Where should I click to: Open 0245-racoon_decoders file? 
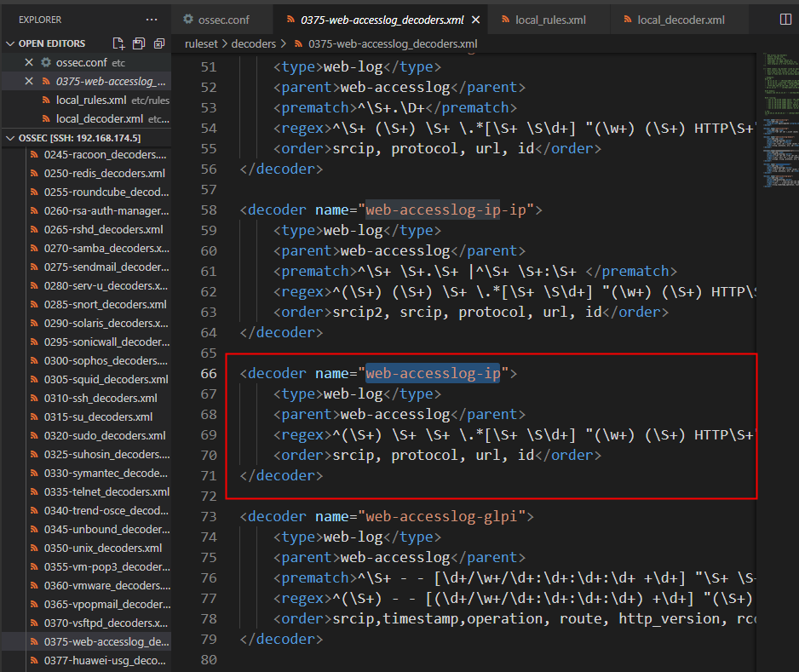tap(87, 154)
